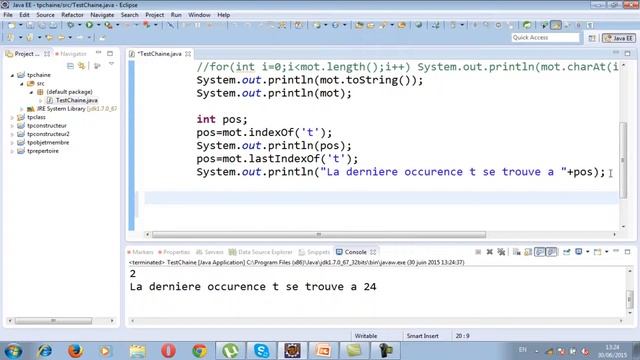Viewport: 640px width, 360px height.
Task: Select the tpobjetmembre project
Action: [48, 143]
